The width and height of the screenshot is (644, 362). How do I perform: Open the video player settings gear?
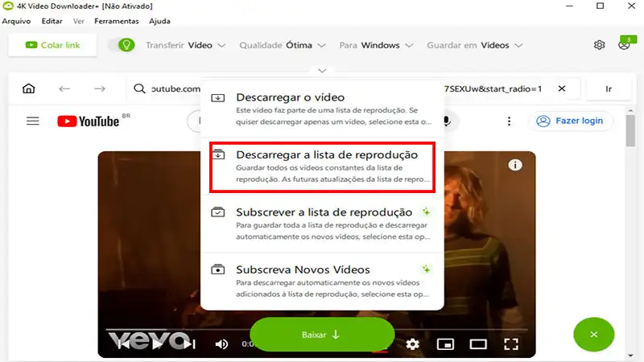(x=413, y=344)
